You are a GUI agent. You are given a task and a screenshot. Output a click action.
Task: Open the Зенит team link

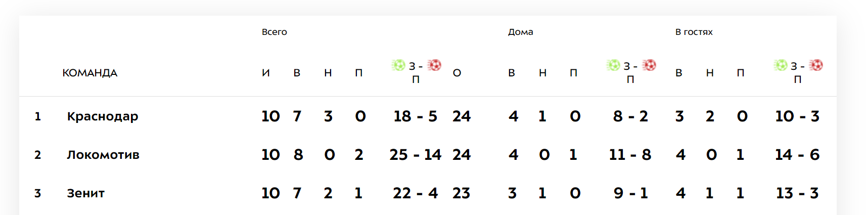[86, 193]
